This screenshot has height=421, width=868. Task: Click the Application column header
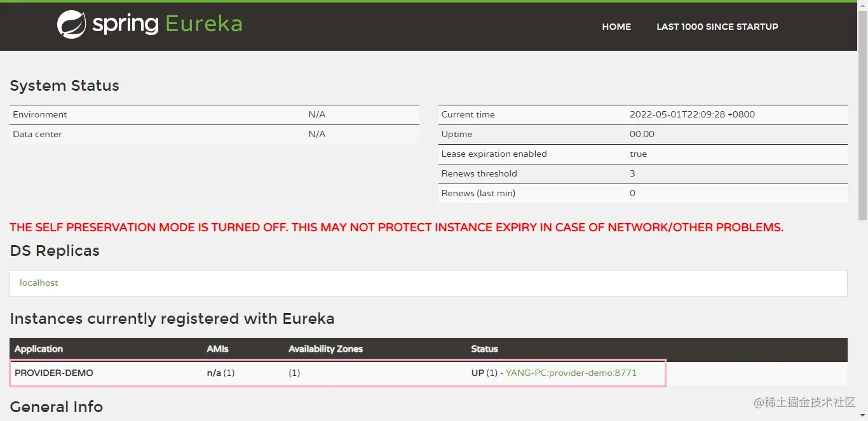pos(39,349)
